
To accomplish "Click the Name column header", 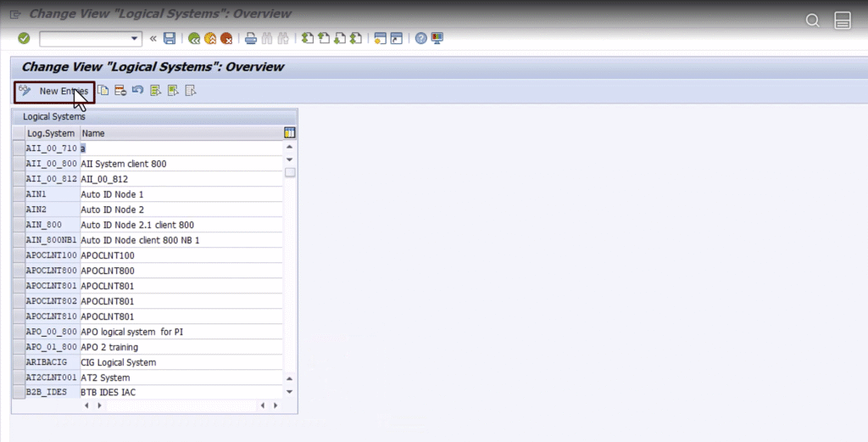I will coord(181,133).
